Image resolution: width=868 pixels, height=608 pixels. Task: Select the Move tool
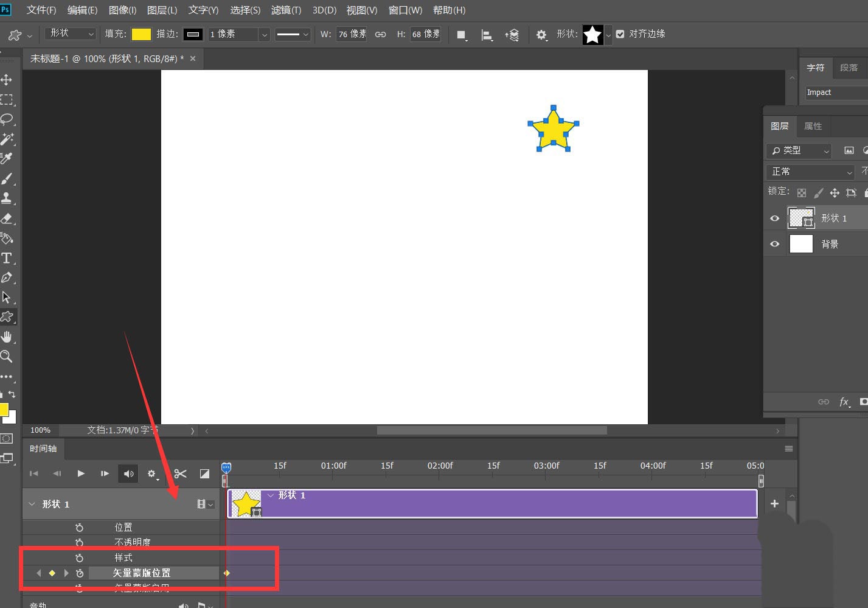(7, 80)
